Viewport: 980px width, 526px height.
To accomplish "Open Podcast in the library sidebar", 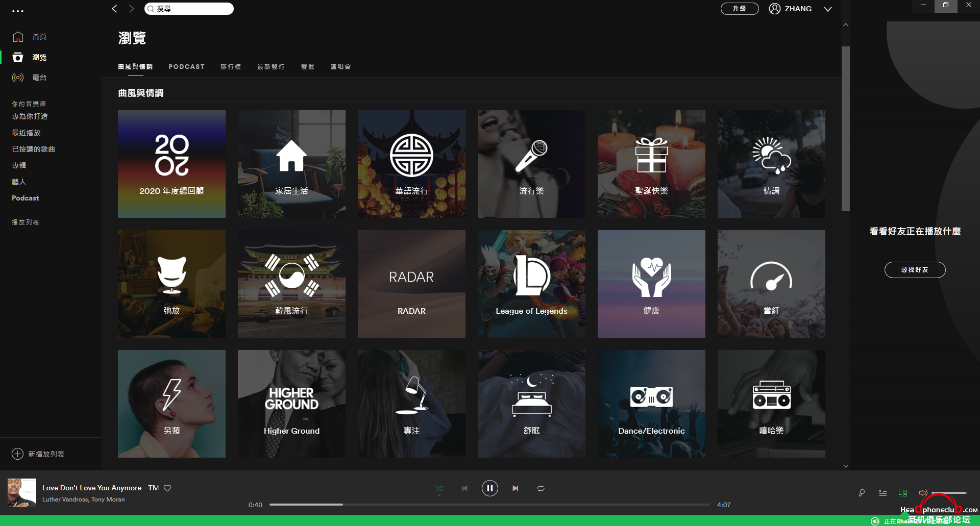I will [x=26, y=198].
